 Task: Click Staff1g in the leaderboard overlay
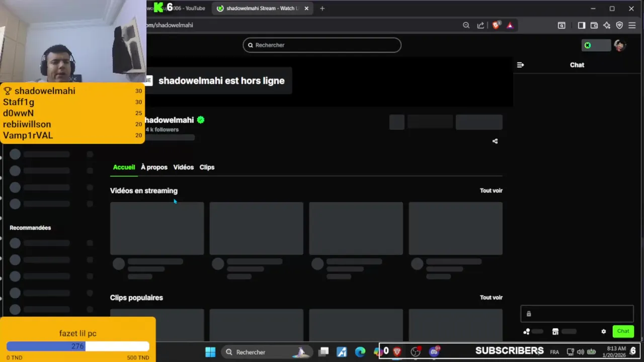click(19, 102)
